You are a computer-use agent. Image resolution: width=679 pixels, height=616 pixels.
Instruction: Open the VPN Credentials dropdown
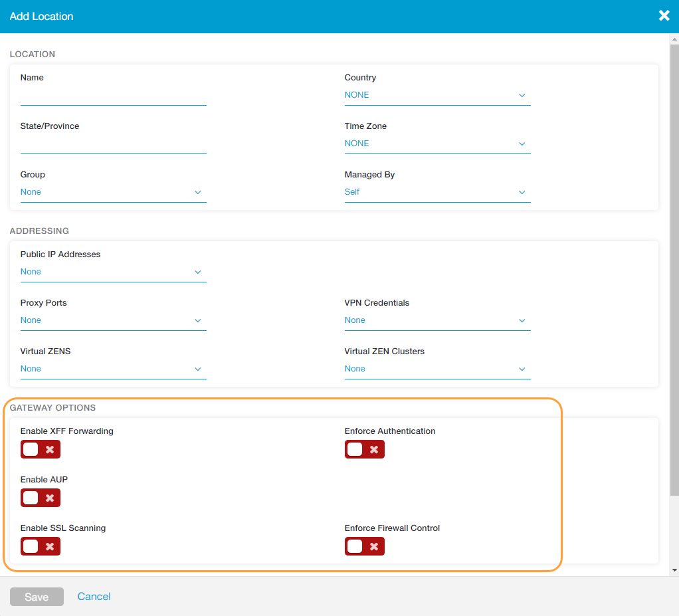(436, 320)
